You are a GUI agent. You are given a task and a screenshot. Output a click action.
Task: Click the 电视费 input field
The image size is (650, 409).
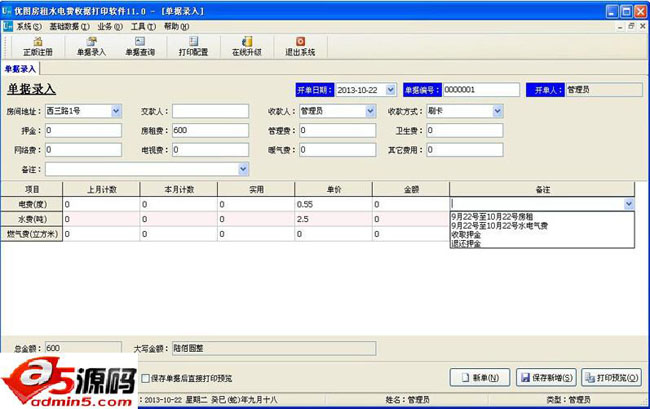211,150
